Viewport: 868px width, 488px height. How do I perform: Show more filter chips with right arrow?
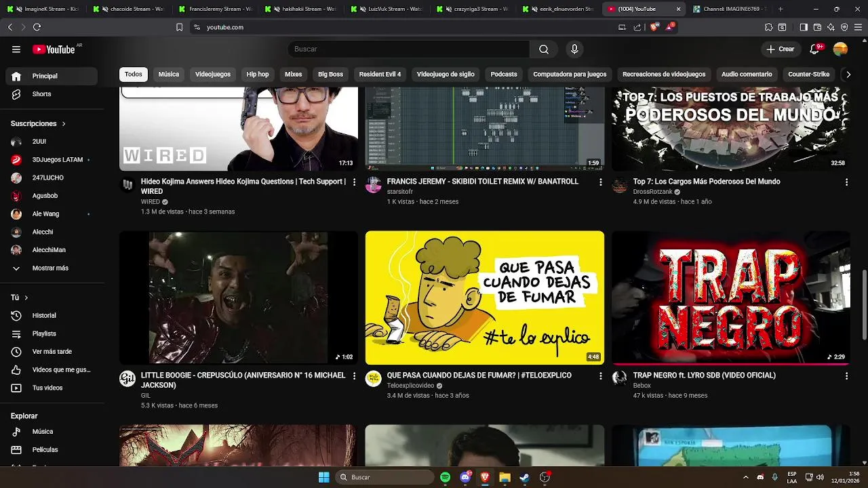click(x=848, y=75)
